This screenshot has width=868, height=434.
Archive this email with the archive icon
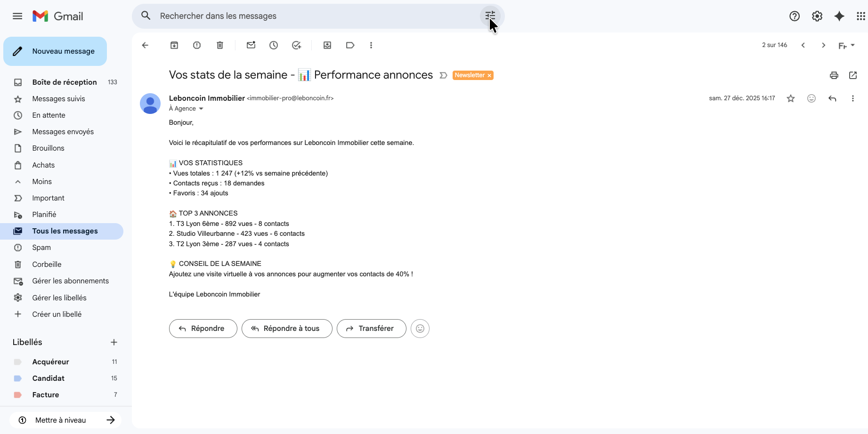[x=174, y=45]
